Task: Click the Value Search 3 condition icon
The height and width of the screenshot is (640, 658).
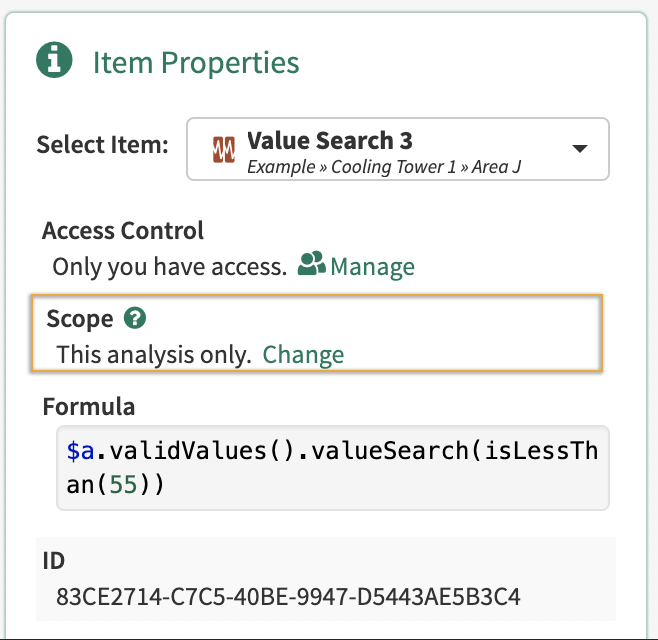Action: (x=223, y=150)
